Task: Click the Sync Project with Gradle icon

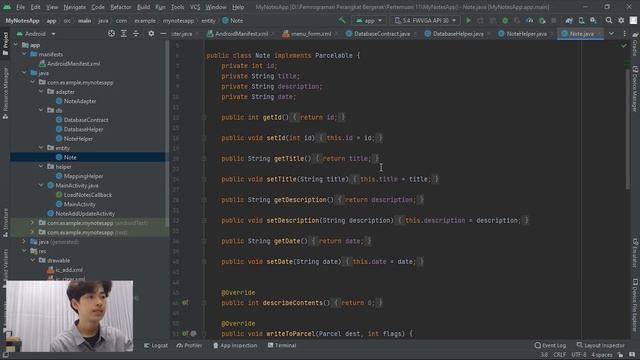Action: click(569, 20)
